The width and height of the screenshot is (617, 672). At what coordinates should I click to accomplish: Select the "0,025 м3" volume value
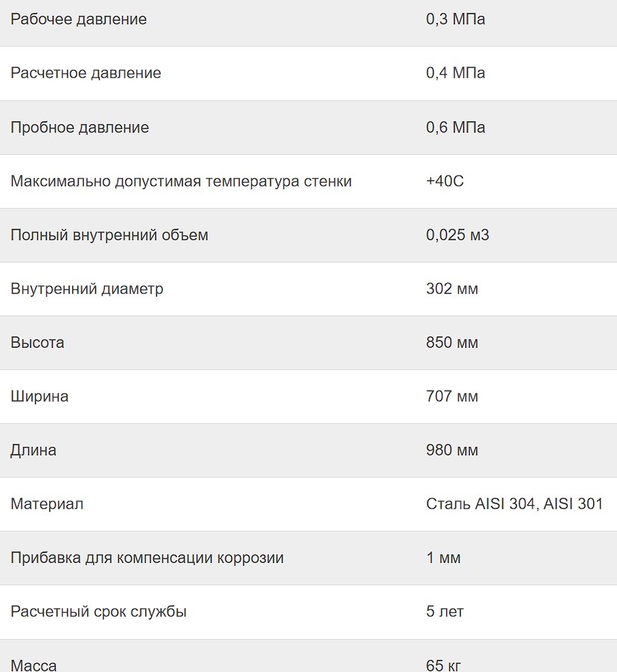click(x=457, y=235)
